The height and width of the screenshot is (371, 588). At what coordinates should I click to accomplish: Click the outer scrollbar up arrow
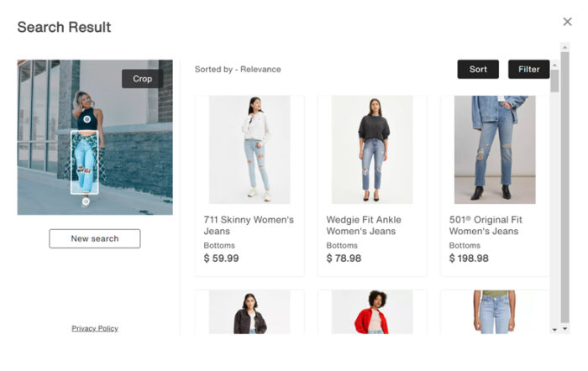[x=564, y=47]
